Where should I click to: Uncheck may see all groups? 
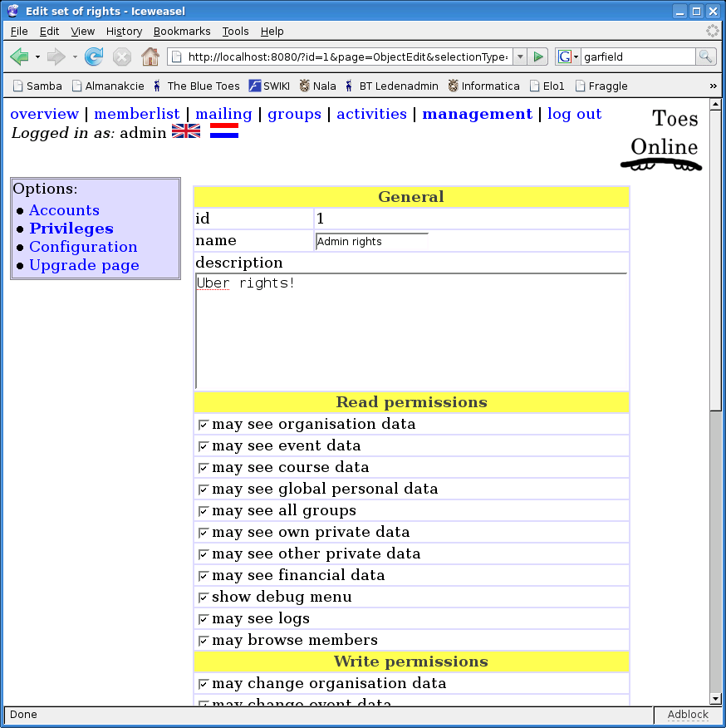(x=203, y=511)
